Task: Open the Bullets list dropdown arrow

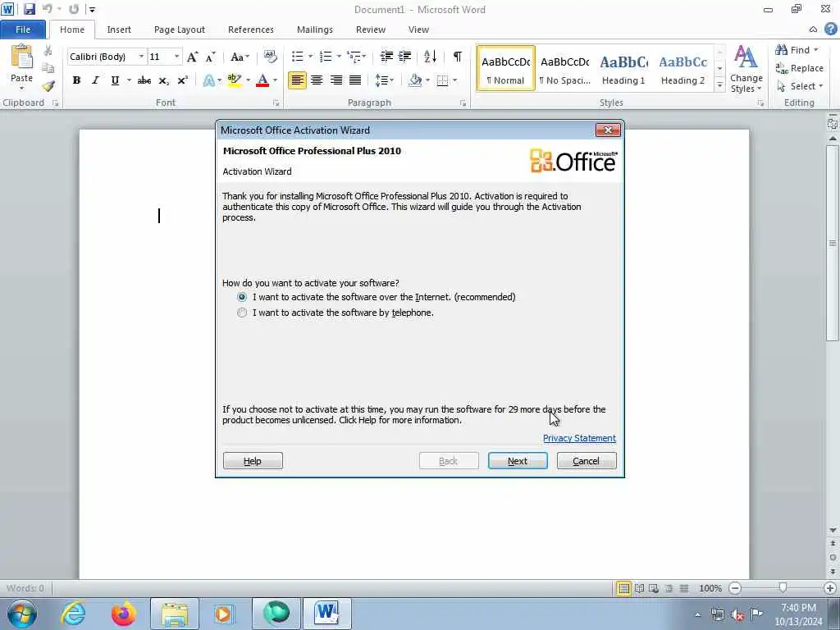Action: [310, 57]
